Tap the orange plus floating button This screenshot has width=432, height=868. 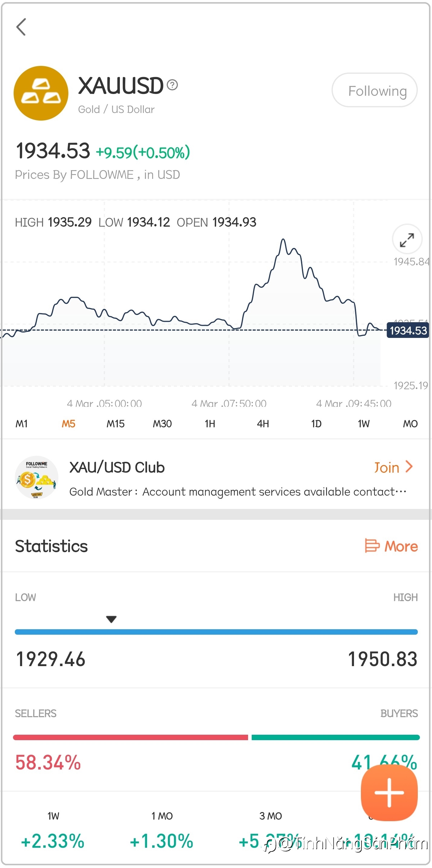click(389, 793)
